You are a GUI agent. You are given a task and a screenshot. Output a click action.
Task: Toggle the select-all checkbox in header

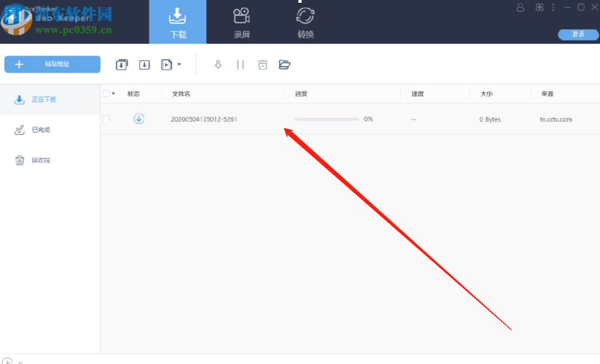106,94
